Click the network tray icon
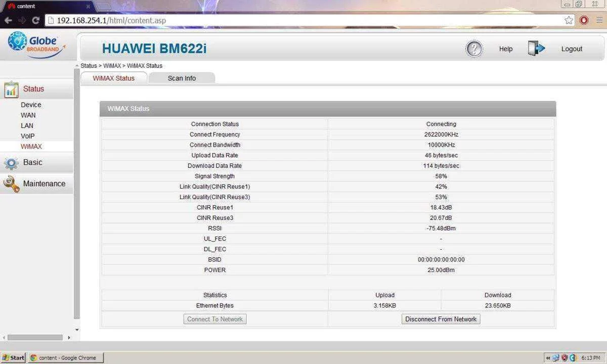607x364 pixels. pos(556,358)
